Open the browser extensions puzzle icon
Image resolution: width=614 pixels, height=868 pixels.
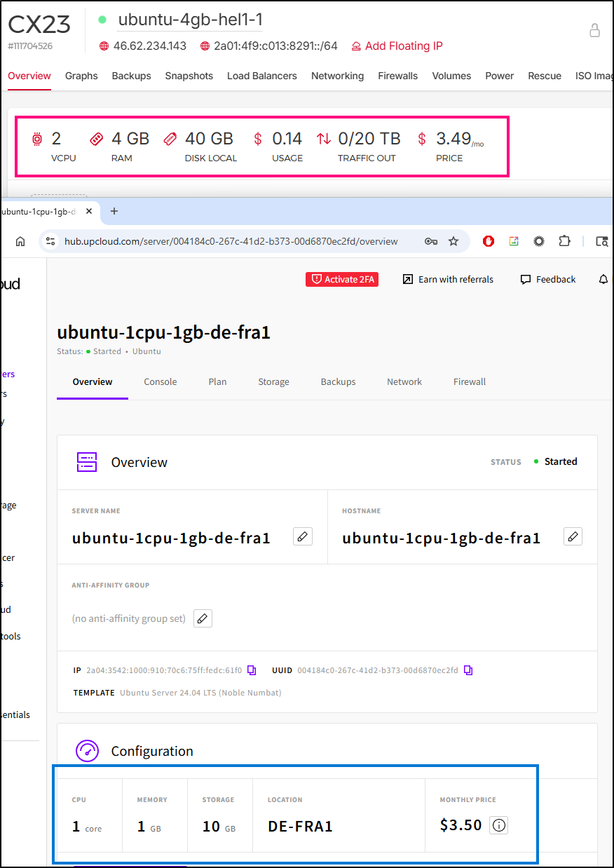[x=564, y=241]
